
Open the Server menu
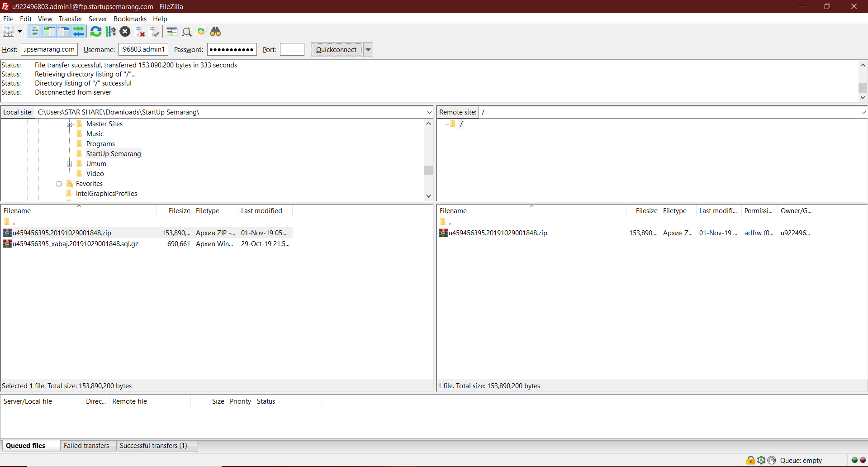(x=98, y=19)
